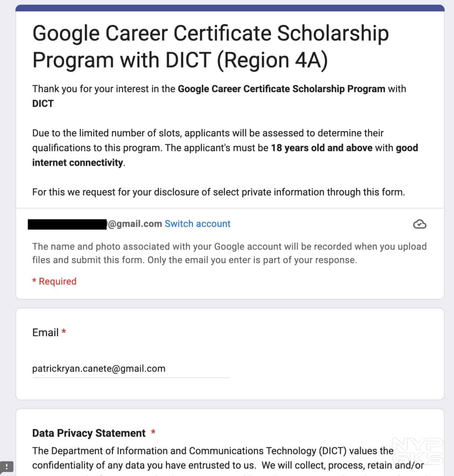The width and height of the screenshot is (454, 476).
Task: Click the "Thank you for your interest" sentence
Action: point(219,89)
